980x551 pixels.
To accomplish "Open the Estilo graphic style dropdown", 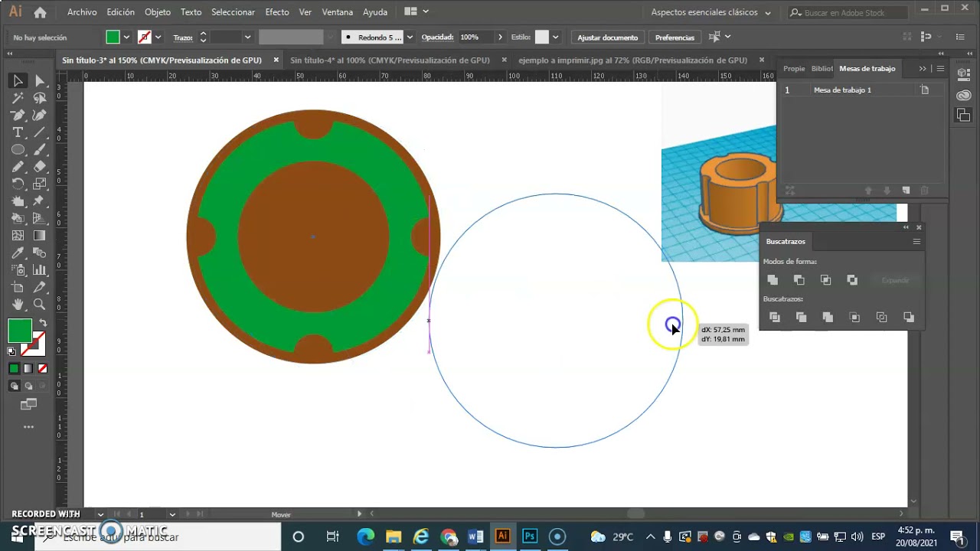I will [x=555, y=37].
